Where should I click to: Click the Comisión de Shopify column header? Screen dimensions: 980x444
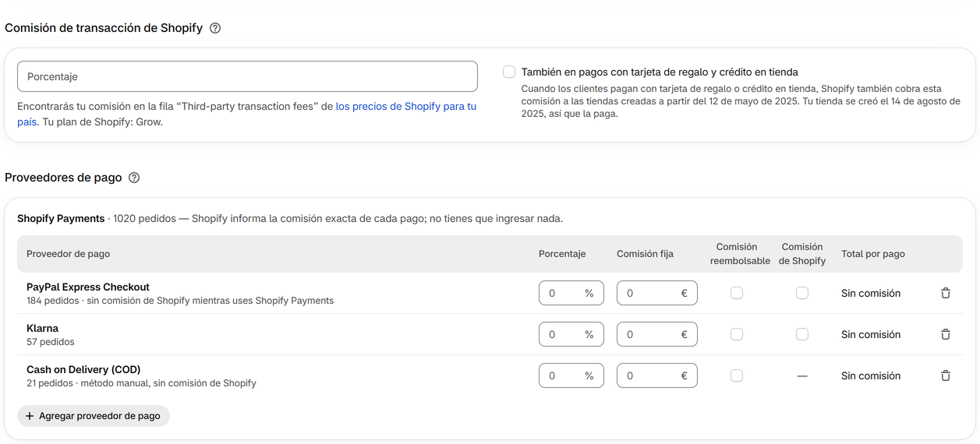point(802,254)
